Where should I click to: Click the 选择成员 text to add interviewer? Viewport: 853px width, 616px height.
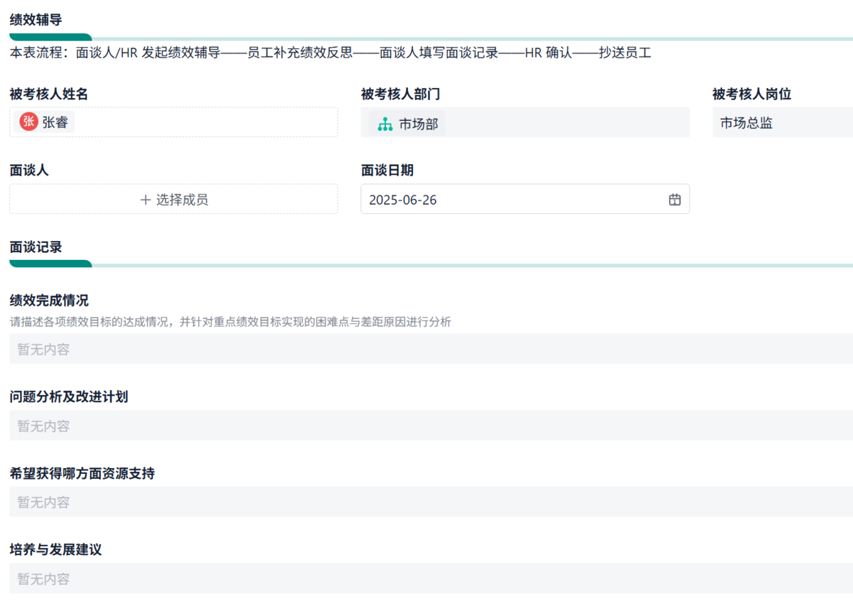coord(182,200)
